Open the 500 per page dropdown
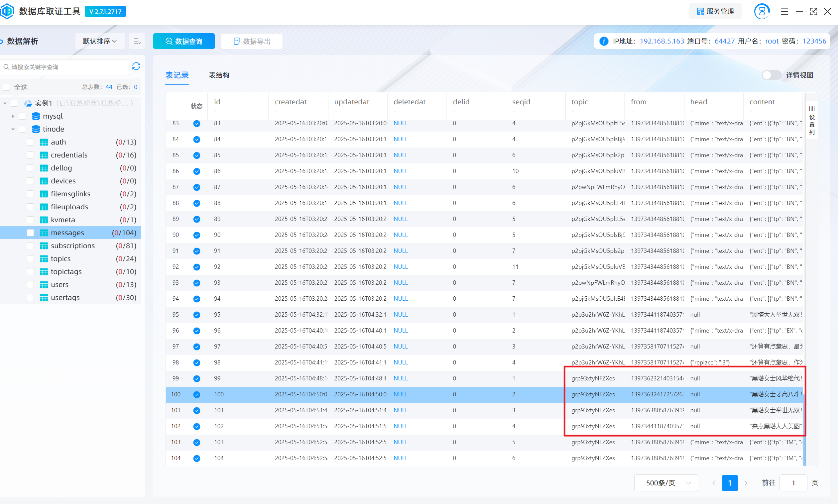The width and height of the screenshot is (838, 504). (665, 483)
